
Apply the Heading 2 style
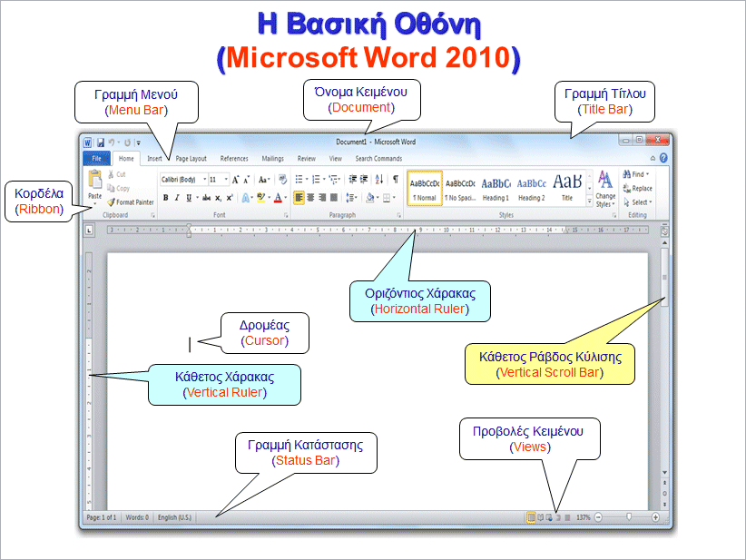pos(532,189)
